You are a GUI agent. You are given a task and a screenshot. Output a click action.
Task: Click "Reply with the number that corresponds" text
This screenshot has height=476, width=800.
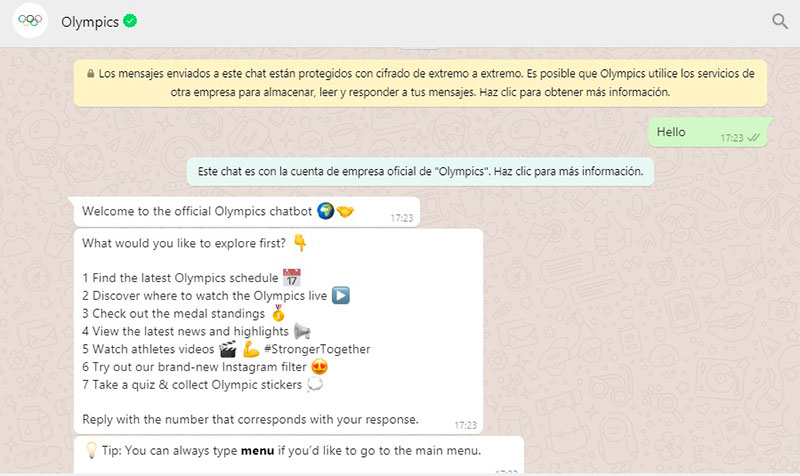point(250,419)
